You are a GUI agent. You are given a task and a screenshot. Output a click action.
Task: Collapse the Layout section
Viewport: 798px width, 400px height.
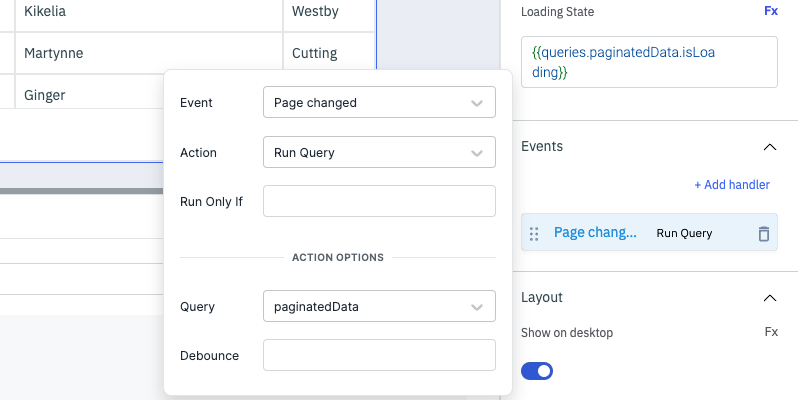pos(769,298)
